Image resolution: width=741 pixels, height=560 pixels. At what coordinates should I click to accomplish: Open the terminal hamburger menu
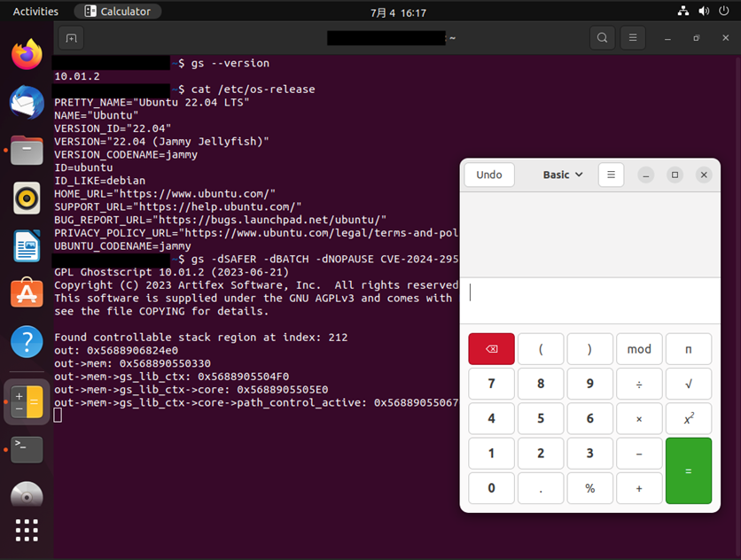[x=633, y=38]
